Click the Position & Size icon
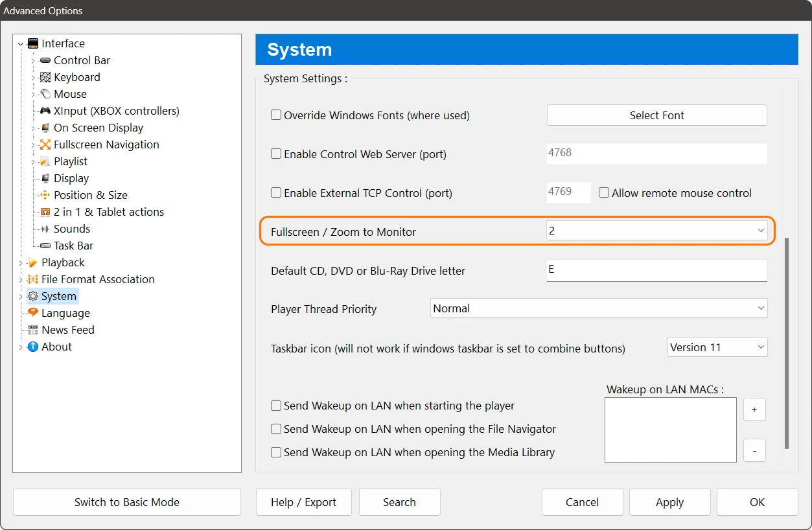Viewport: 812px width, 530px height. point(45,195)
